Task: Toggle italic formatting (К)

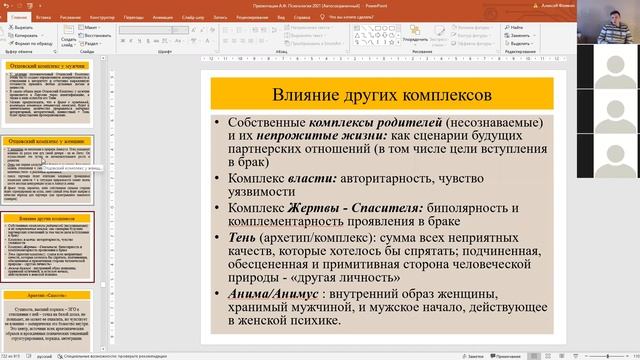Action: (x=131, y=41)
